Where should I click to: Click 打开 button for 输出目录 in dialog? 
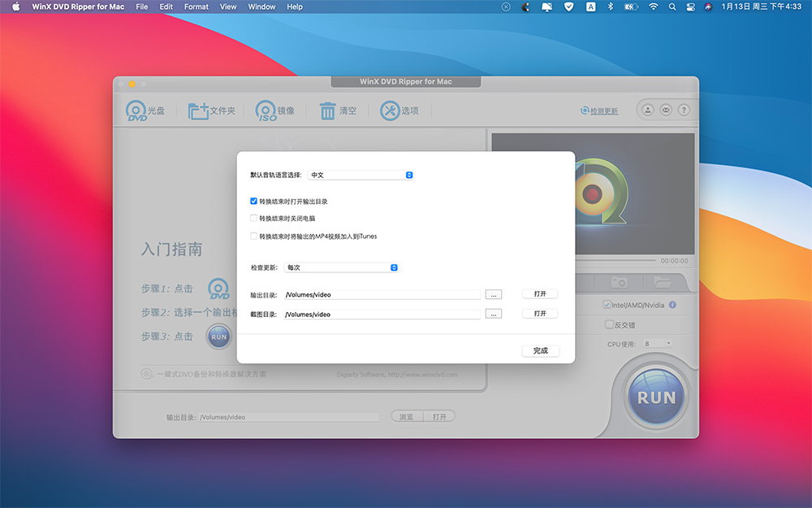pos(540,294)
